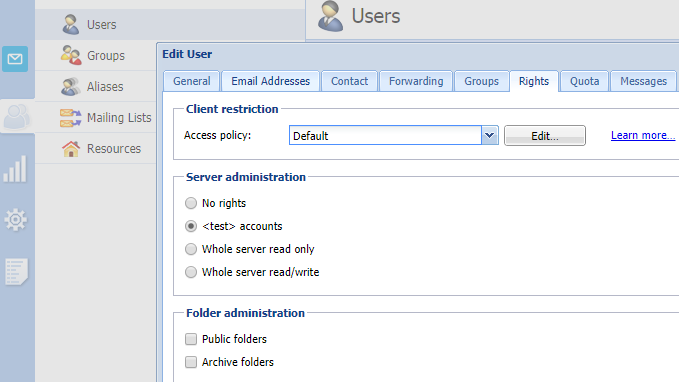This screenshot has width=679, height=382.
Task: Switch to the Groups tab in Edit User
Action: tap(482, 81)
